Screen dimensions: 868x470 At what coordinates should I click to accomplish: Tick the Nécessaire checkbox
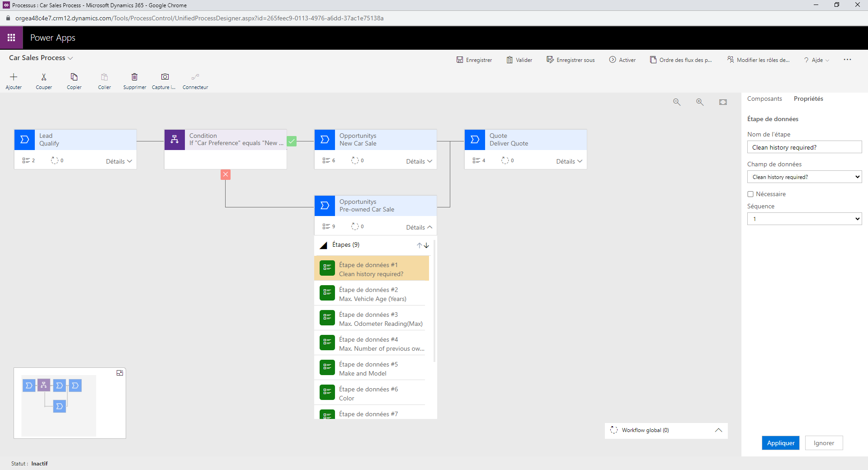pyautogui.click(x=750, y=194)
